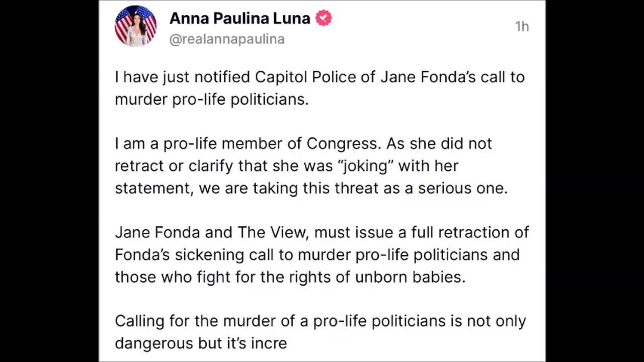Select the 'I am a pro-life member' paragraph
644x362 pixels.
311,165
